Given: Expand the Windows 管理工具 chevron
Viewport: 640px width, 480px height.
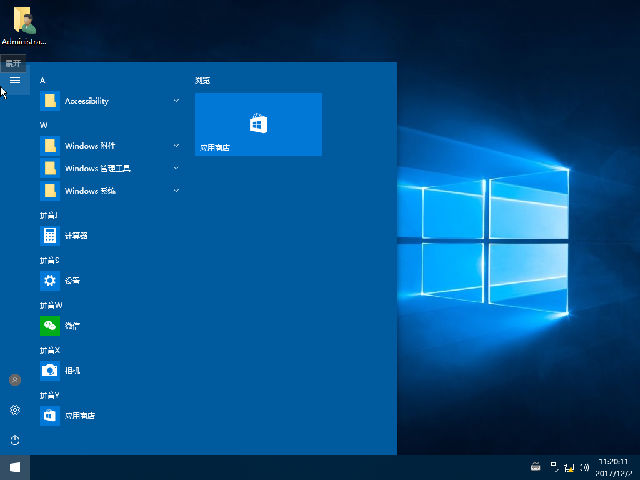Looking at the screenshot, I should click(176, 168).
